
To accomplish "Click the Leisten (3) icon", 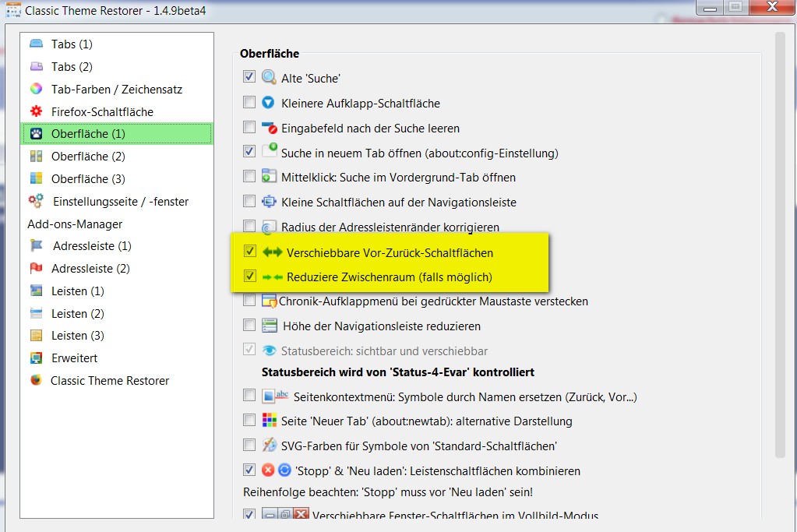I will [x=36, y=336].
